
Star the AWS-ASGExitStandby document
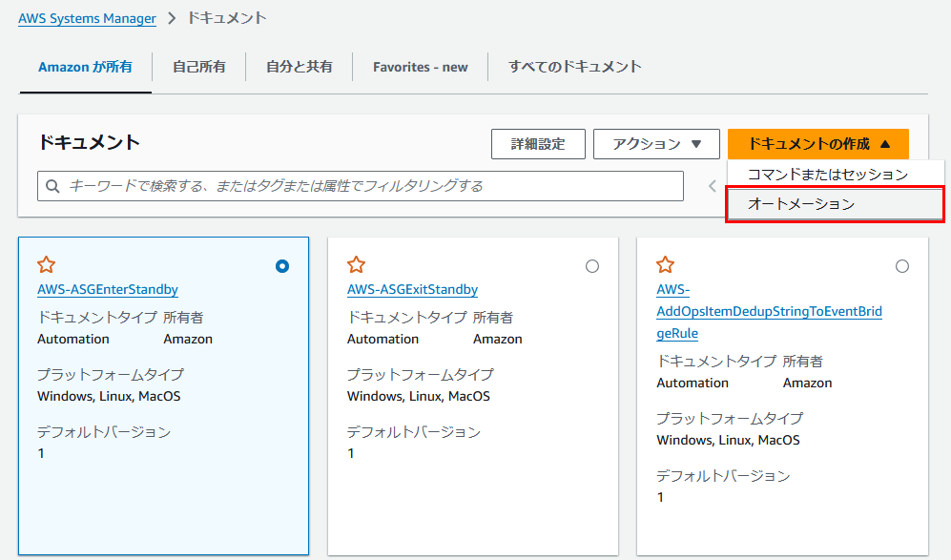coord(356,265)
